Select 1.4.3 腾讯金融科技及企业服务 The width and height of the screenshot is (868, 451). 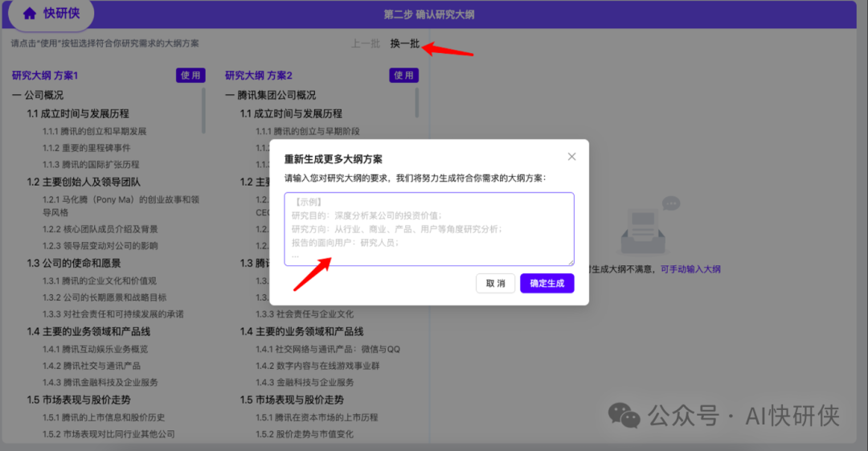pos(100,383)
